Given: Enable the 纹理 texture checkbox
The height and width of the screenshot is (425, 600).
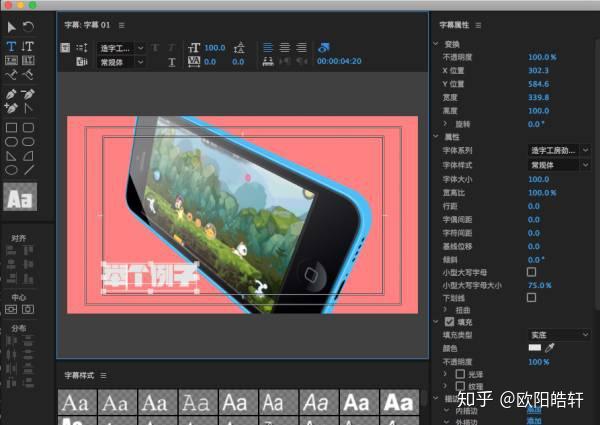Looking at the screenshot, I should coord(460,386).
